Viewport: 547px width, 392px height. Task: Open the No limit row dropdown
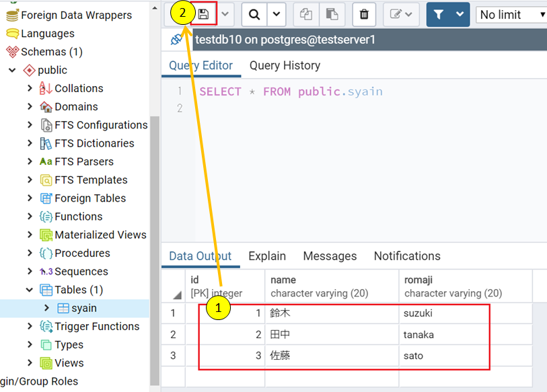pyautogui.click(x=512, y=14)
